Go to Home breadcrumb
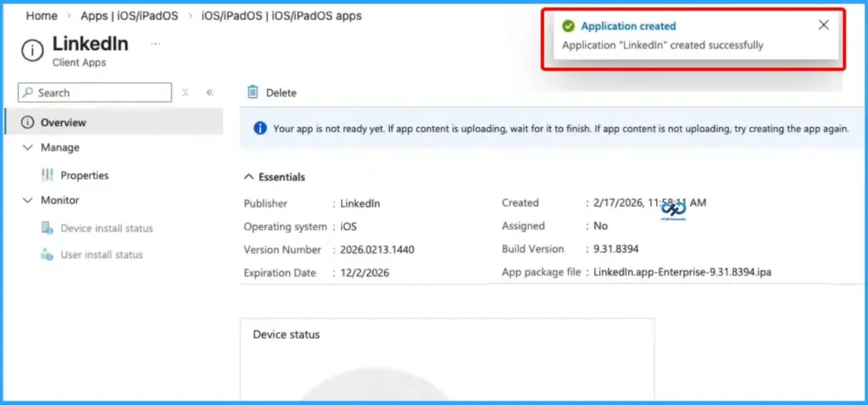Screen dimensions: 868x405 pyautogui.click(x=42, y=15)
